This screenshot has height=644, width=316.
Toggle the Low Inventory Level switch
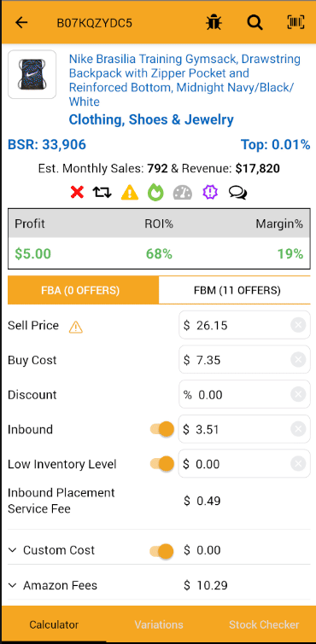click(x=161, y=464)
